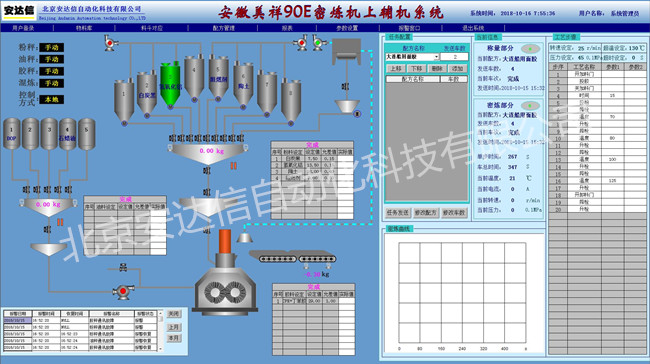This screenshot has width=650, height=364.
Task: Click the 发送车数 input field
Action: click(454, 57)
